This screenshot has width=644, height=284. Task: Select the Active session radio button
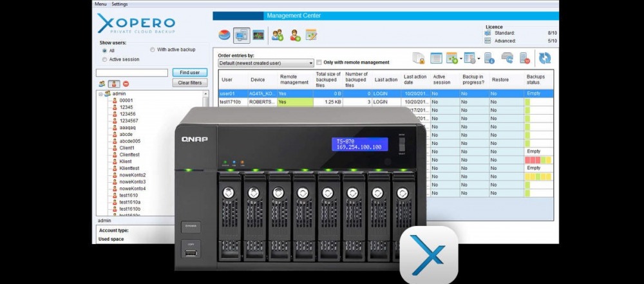click(x=105, y=60)
